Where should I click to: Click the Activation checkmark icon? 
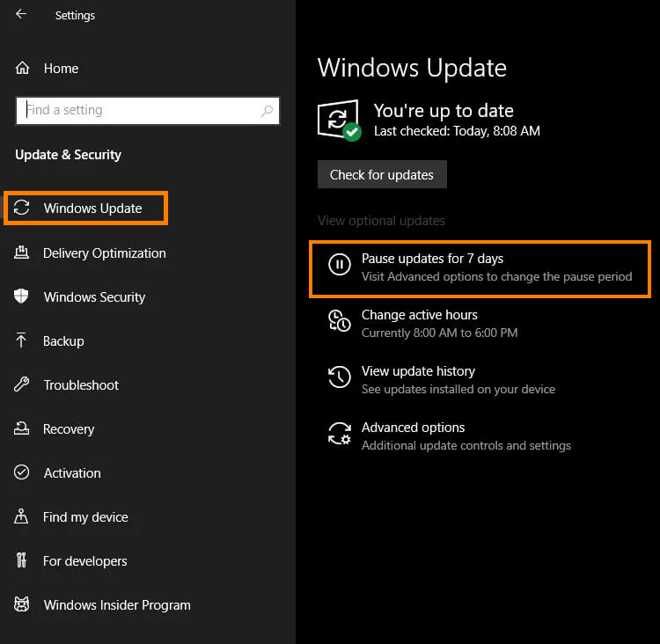[21, 472]
